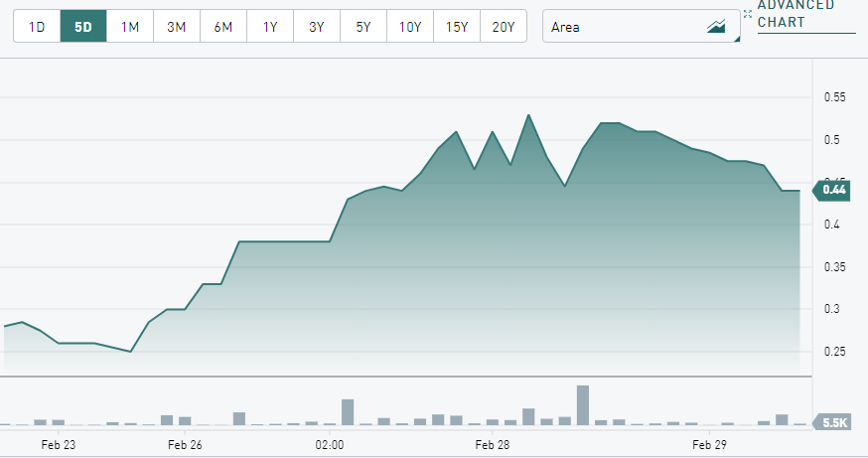Click the Feb 29 date label

click(709, 445)
